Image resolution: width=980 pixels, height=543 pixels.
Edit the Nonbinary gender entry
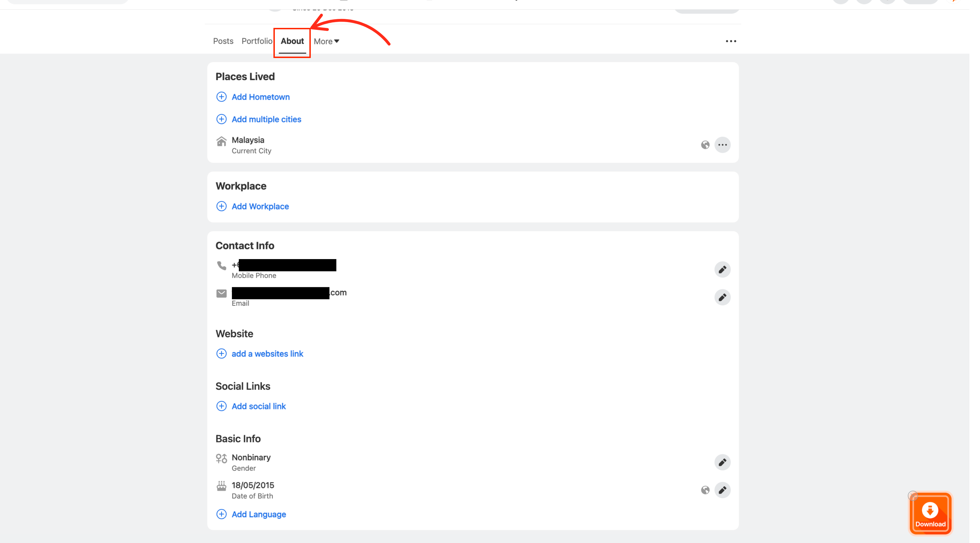[722, 462]
